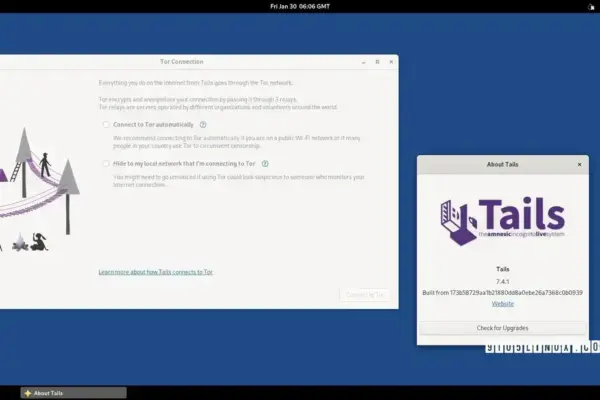Click the text about going unnoticed
This screenshot has height=400, width=600.
click(x=238, y=181)
